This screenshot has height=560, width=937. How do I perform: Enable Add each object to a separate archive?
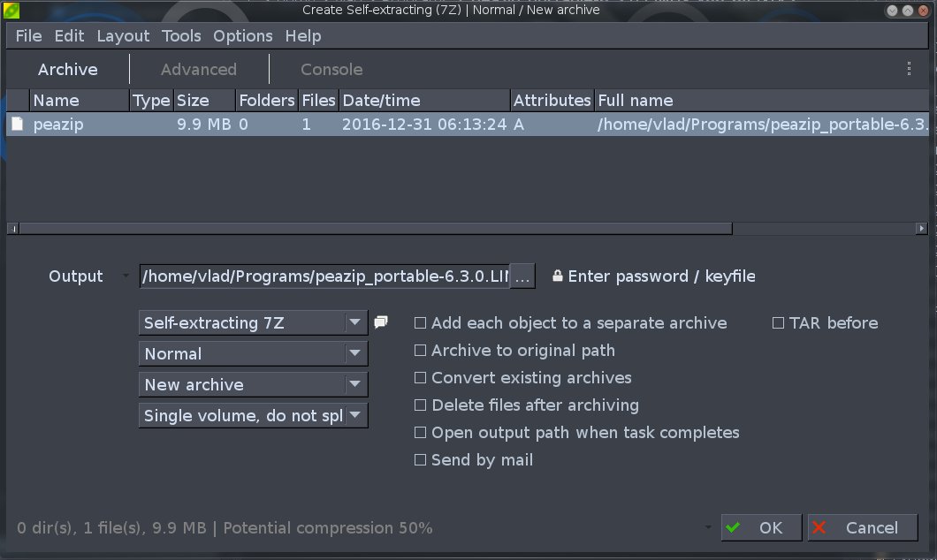(421, 323)
